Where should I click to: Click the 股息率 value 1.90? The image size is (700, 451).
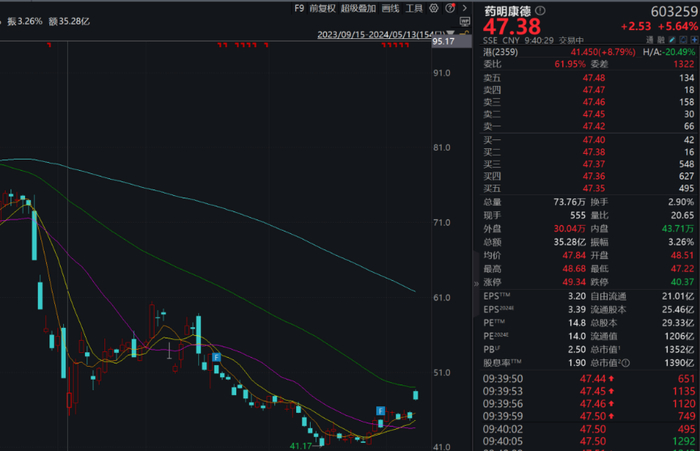(577, 363)
